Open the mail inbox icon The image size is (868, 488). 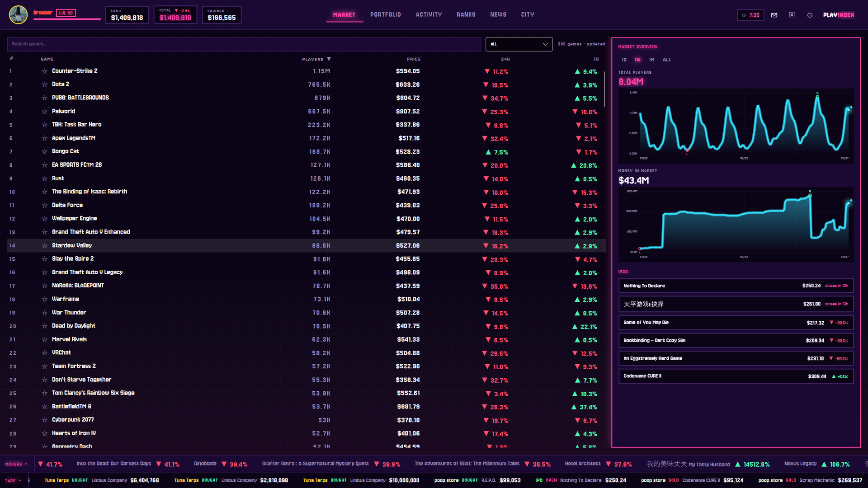tap(774, 15)
